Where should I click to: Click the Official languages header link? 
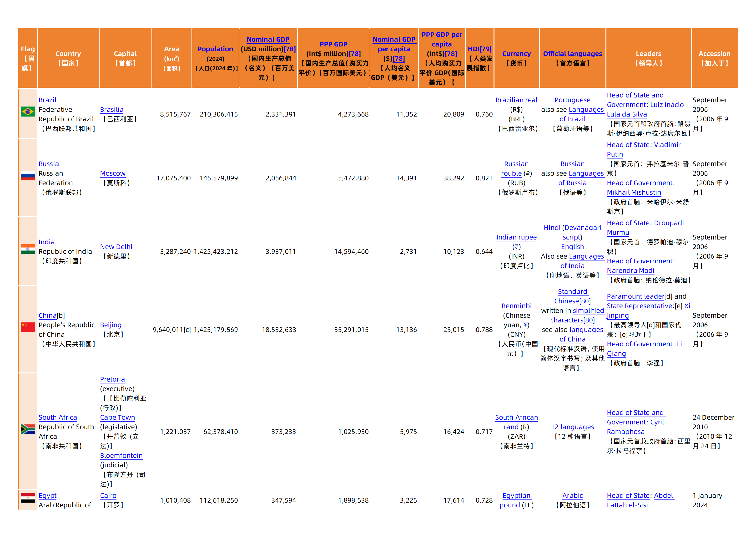572,54
